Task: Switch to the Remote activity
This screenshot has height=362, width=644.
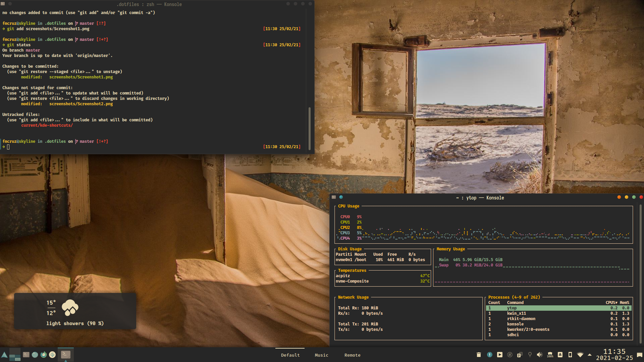Action: click(352, 355)
